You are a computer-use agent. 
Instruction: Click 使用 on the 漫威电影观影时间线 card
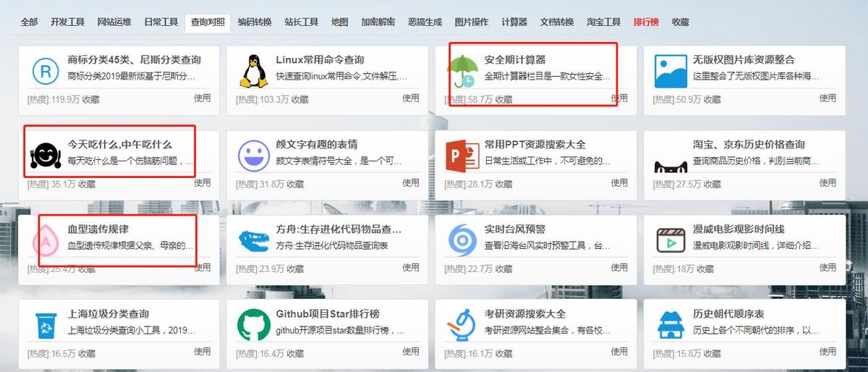point(827,267)
